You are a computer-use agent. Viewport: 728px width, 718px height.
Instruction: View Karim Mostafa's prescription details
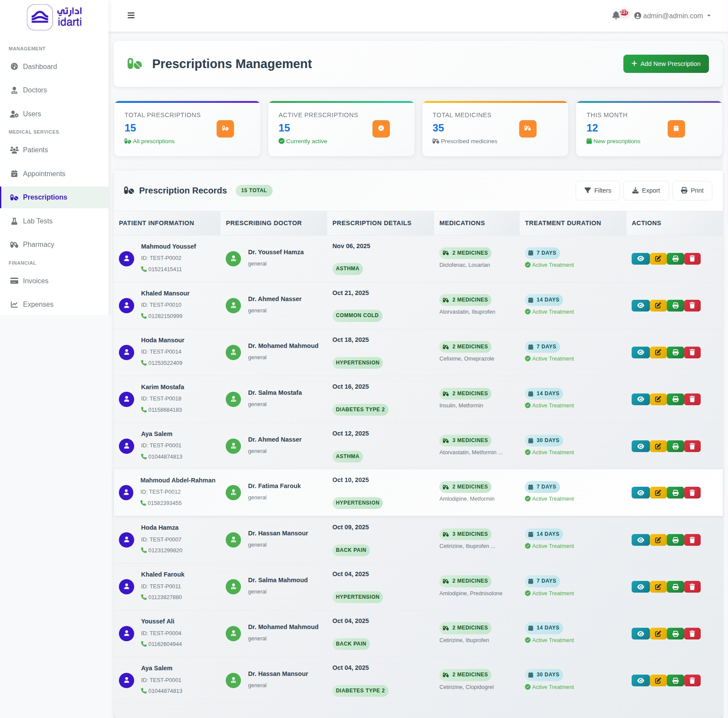[640, 399]
